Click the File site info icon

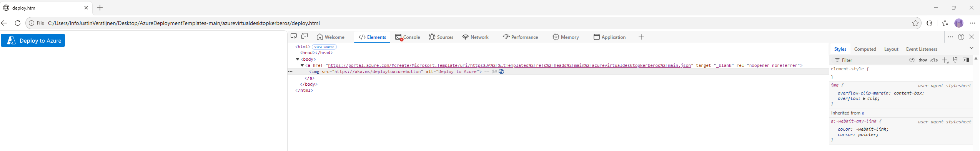click(x=37, y=23)
